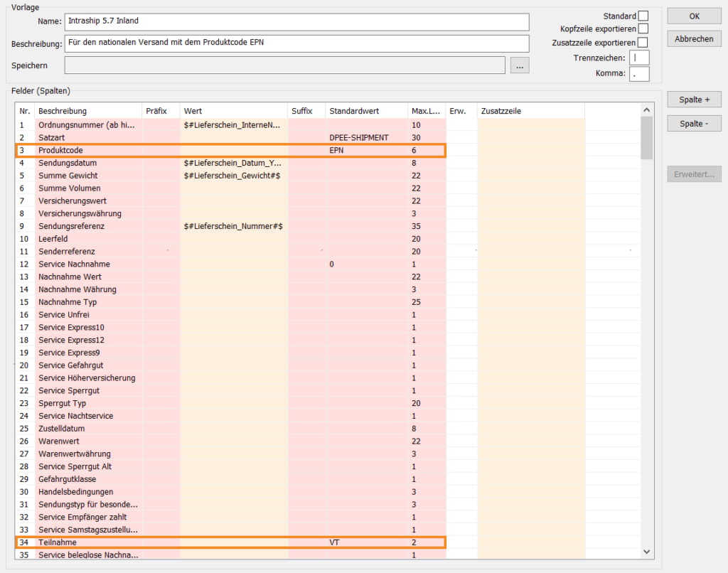The image size is (728, 573).
Task: Click the Abbrechen button
Action: click(694, 39)
